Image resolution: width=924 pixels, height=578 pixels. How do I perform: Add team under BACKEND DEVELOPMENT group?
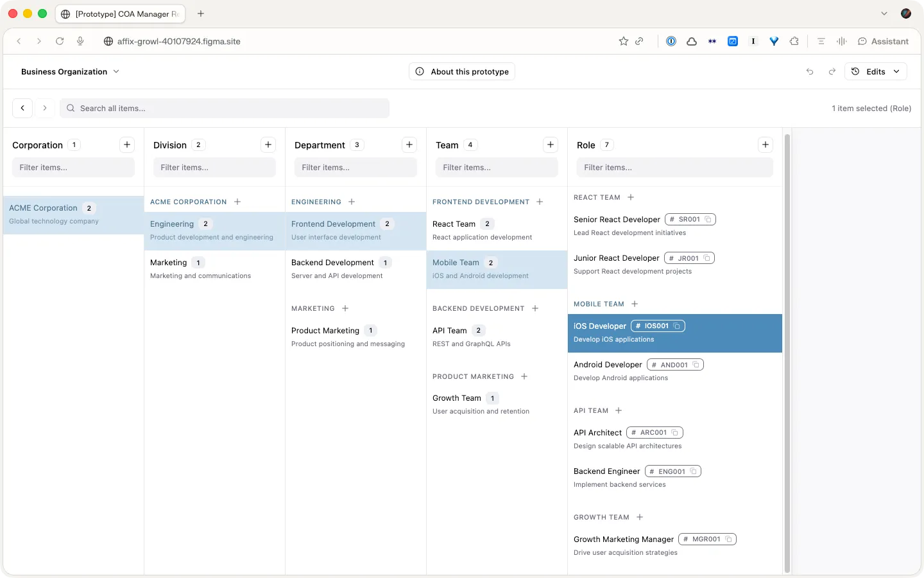[x=535, y=308]
